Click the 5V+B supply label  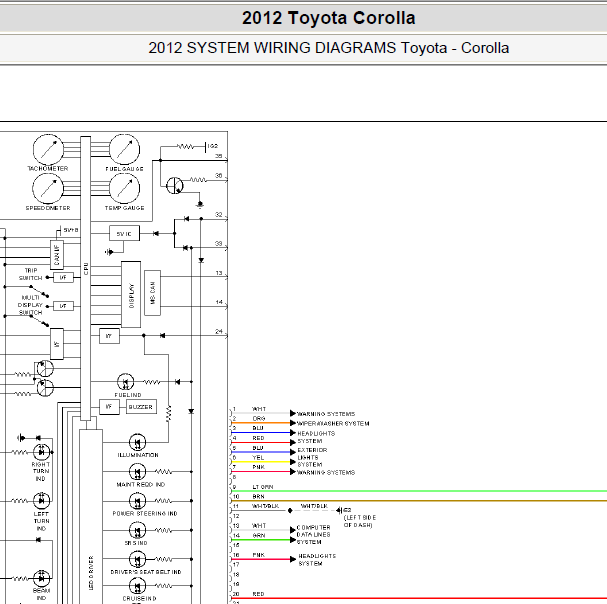point(71,230)
